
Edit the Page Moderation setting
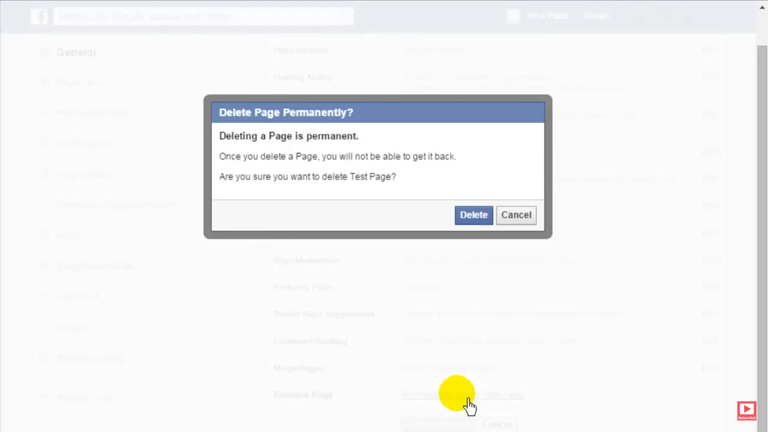709,261
